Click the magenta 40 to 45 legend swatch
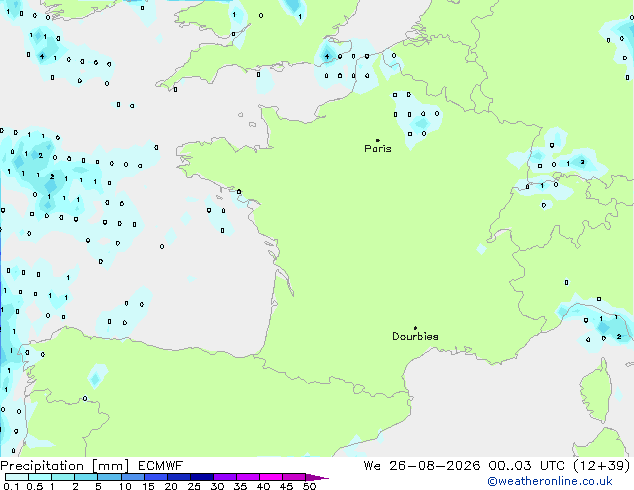This screenshot has height=490, width=634. click(271, 477)
